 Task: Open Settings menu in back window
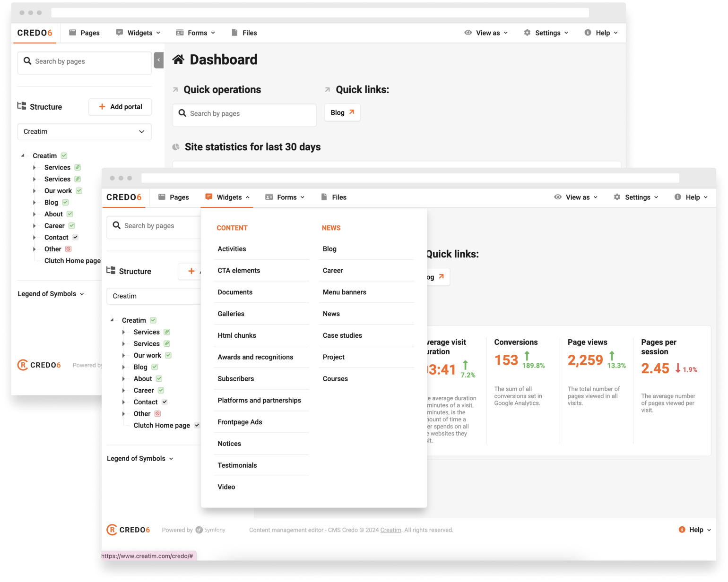pos(546,33)
